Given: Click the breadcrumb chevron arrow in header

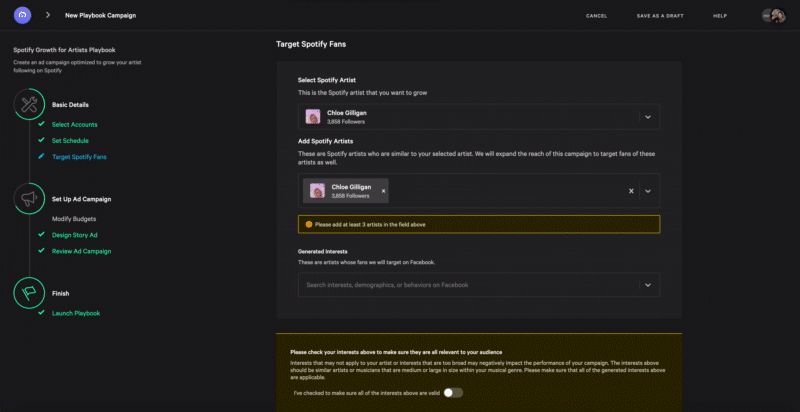Looking at the screenshot, I should click(x=48, y=15).
